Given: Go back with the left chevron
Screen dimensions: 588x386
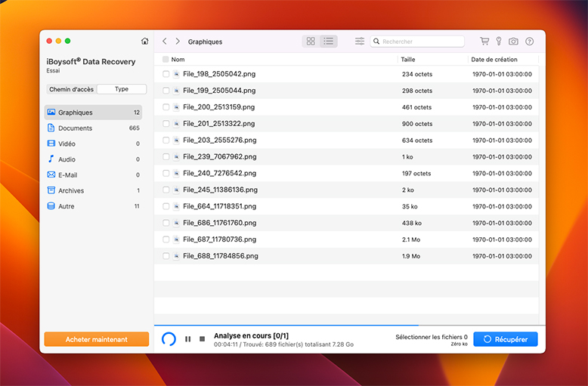Looking at the screenshot, I should (164, 42).
